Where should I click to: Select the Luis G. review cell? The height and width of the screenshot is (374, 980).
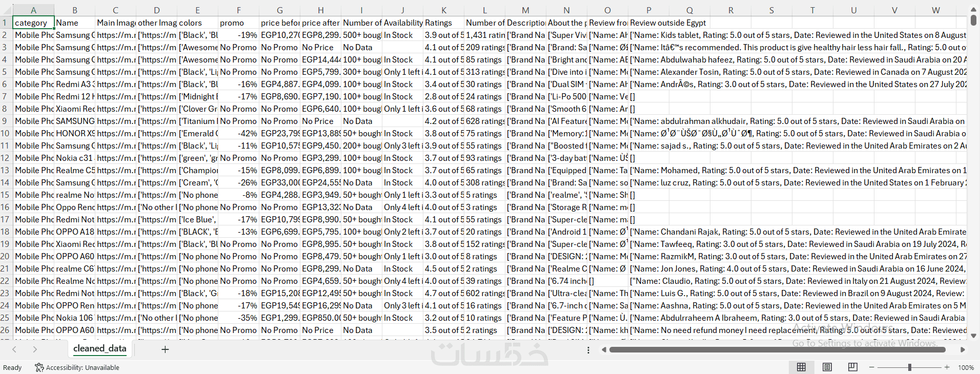tap(797, 293)
